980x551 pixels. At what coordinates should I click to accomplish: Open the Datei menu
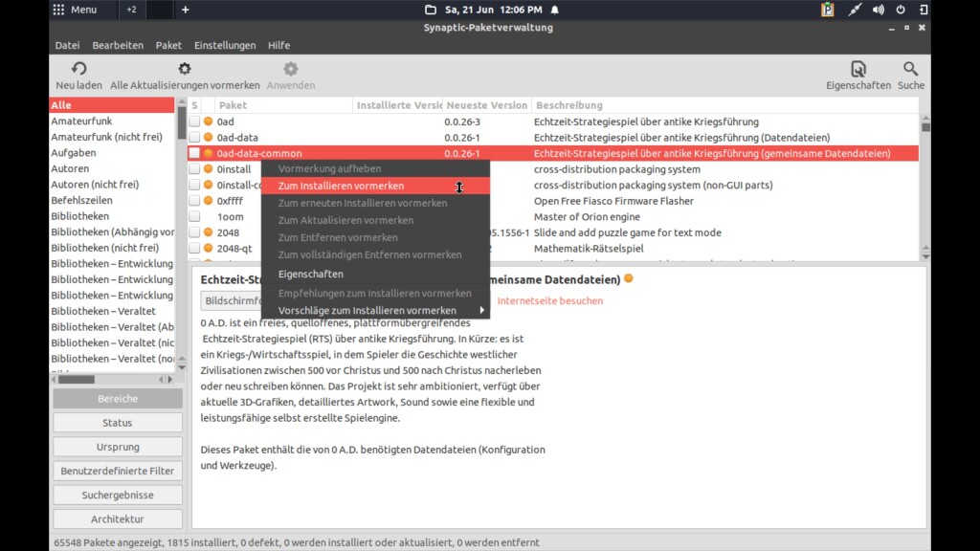coord(67,45)
